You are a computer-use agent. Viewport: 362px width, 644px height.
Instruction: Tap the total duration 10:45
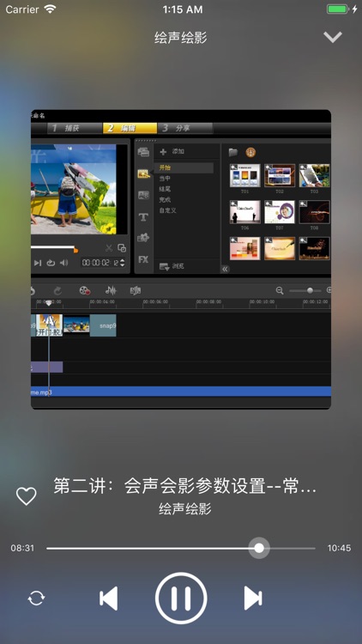(x=339, y=548)
